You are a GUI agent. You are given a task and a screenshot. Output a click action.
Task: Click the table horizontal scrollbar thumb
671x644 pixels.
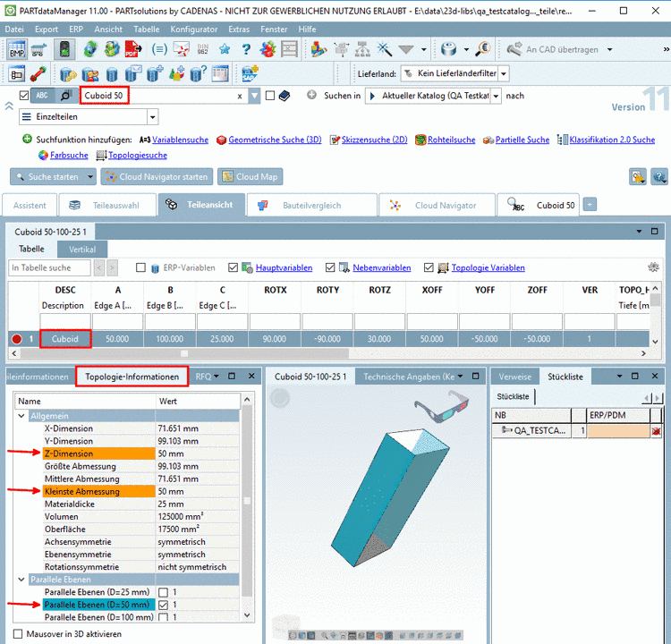point(184,353)
